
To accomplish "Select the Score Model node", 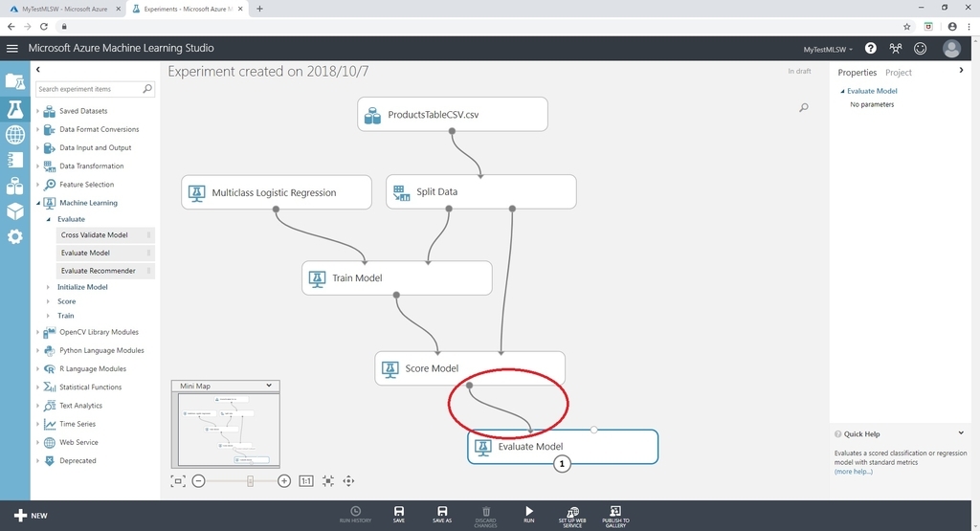I will coord(470,368).
